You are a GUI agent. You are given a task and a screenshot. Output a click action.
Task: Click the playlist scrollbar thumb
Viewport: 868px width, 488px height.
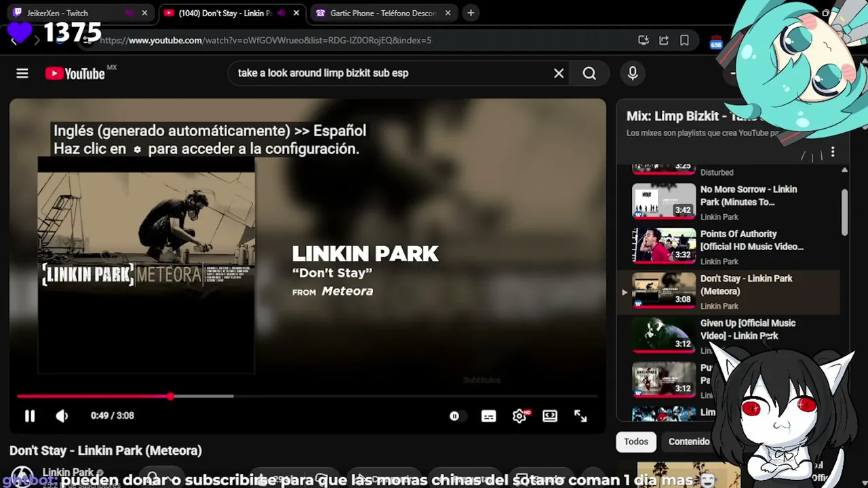[844, 212]
